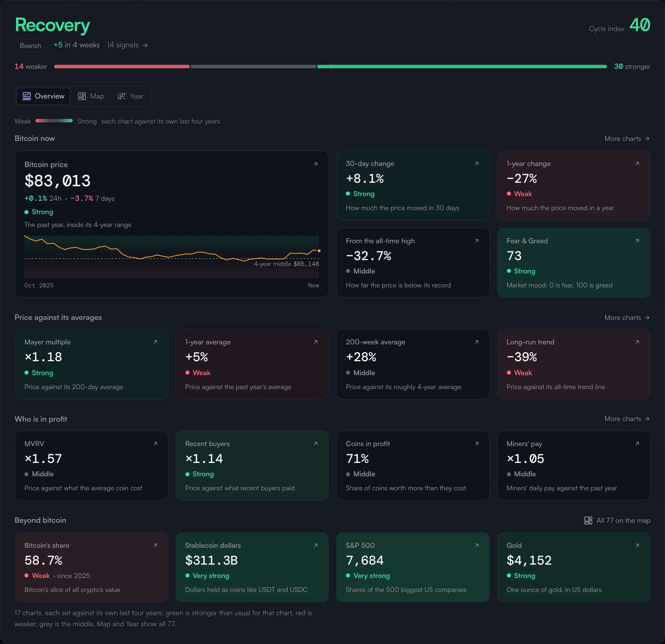
Task: Open Long-run trend card arrow icon
Action: (x=637, y=342)
